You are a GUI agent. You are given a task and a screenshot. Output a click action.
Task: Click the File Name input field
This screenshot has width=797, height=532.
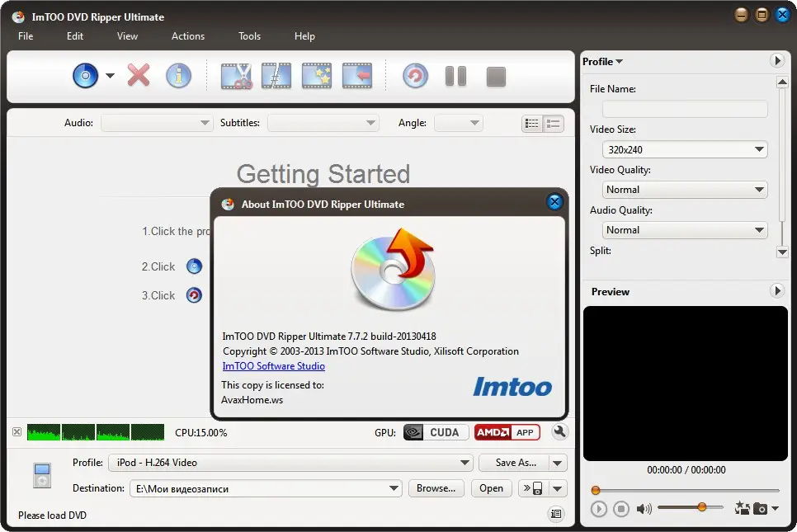tap(685, 109)
